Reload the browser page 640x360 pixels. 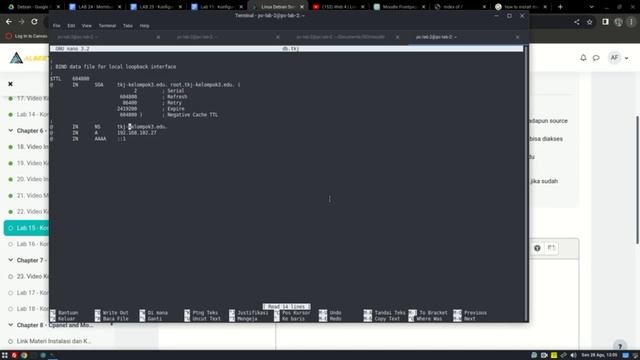34,22
